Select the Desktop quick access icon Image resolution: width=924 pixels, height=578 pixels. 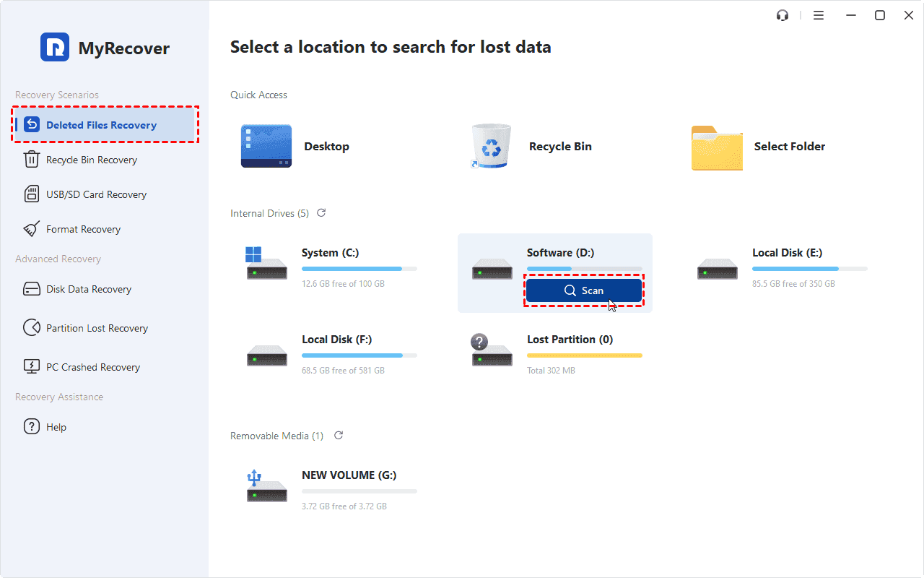(x=266, y=147)
